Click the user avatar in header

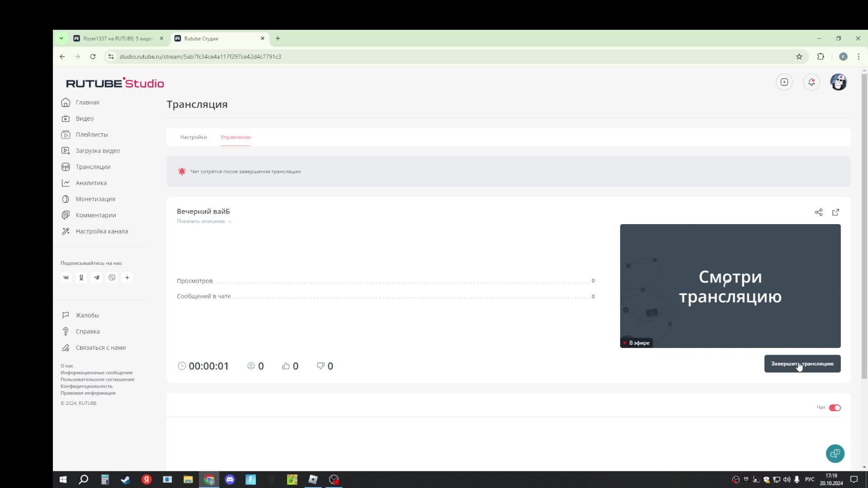[839, 82]
